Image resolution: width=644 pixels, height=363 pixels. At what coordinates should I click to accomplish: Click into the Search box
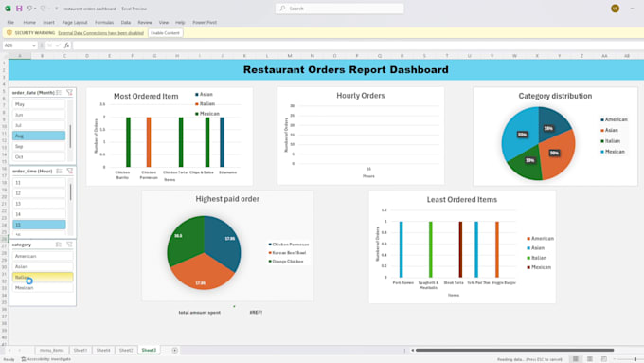click(x=340, y=9)
